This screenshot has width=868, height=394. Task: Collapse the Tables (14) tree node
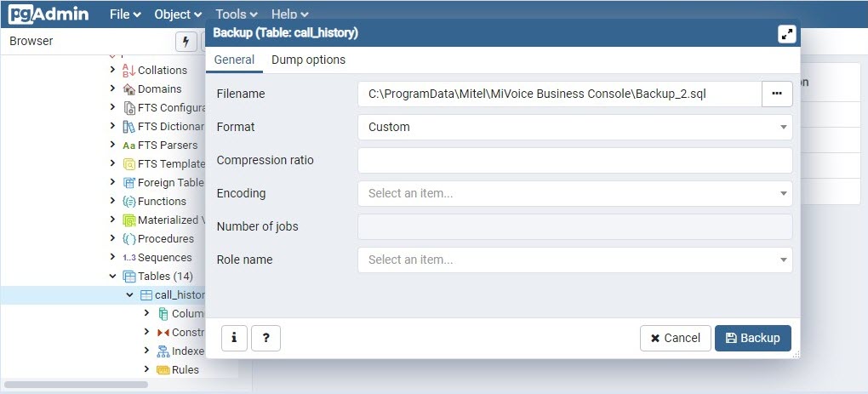tap(113, 276)
